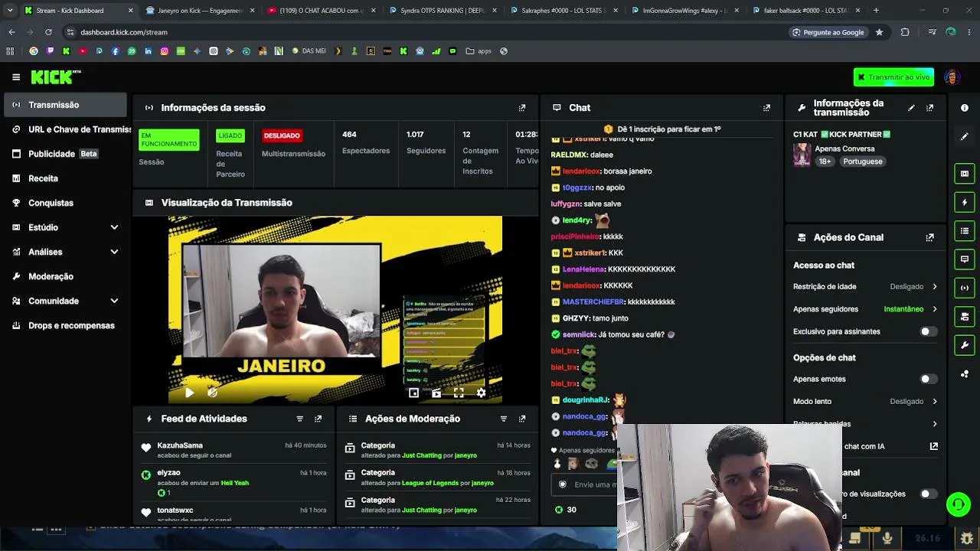Viewport: 980px width, 551px height.
Task: Toggle the moderation list widget in sidebar
Action: (965, 231)
